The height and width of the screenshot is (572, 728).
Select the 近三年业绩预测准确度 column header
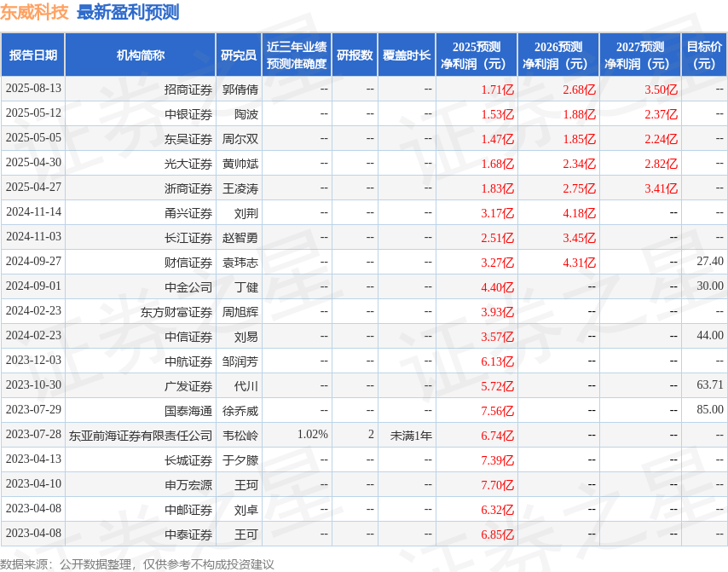(x=297, y=55)
